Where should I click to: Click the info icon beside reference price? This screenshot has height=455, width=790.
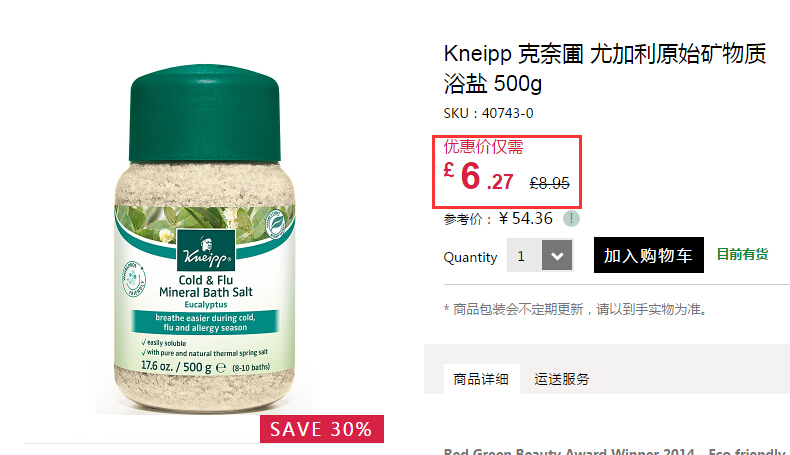(571, 219)
